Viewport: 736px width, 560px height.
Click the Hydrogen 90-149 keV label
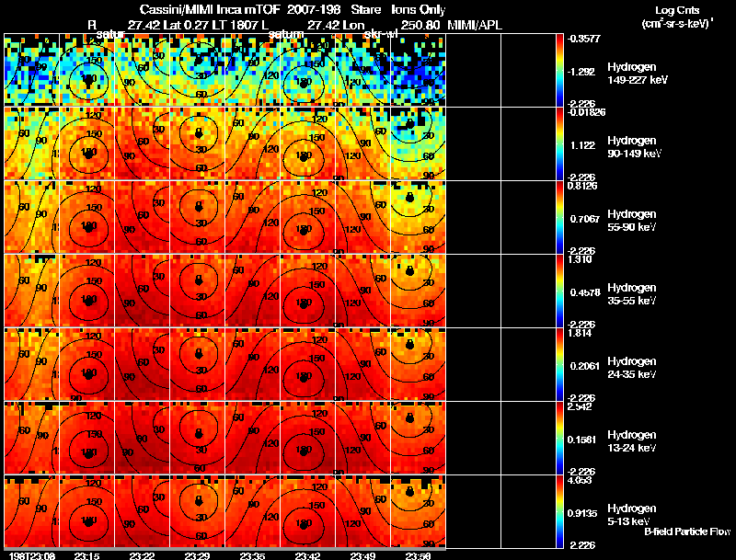tap(633, 147)
